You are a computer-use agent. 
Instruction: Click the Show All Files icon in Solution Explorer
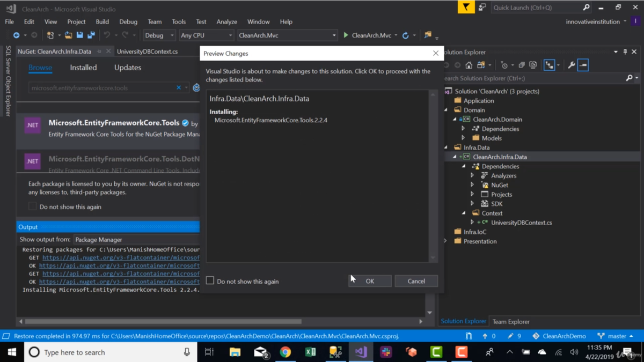tap(533, 65)
